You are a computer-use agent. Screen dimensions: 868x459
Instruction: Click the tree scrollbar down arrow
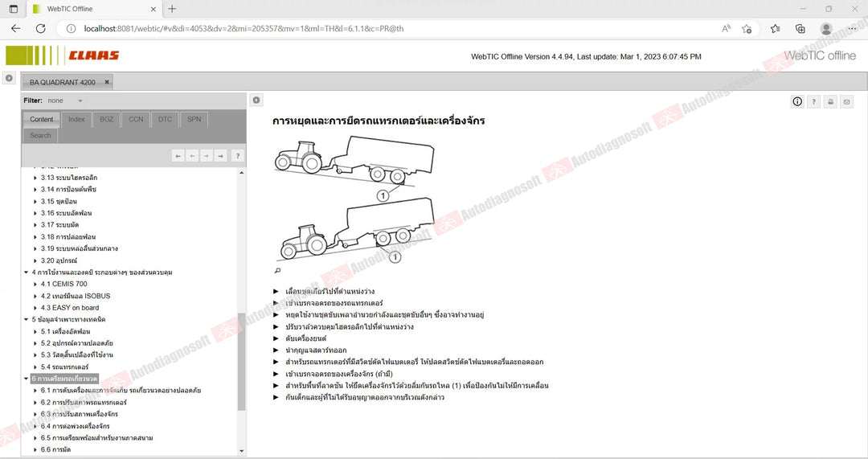[x=241, y=451]
